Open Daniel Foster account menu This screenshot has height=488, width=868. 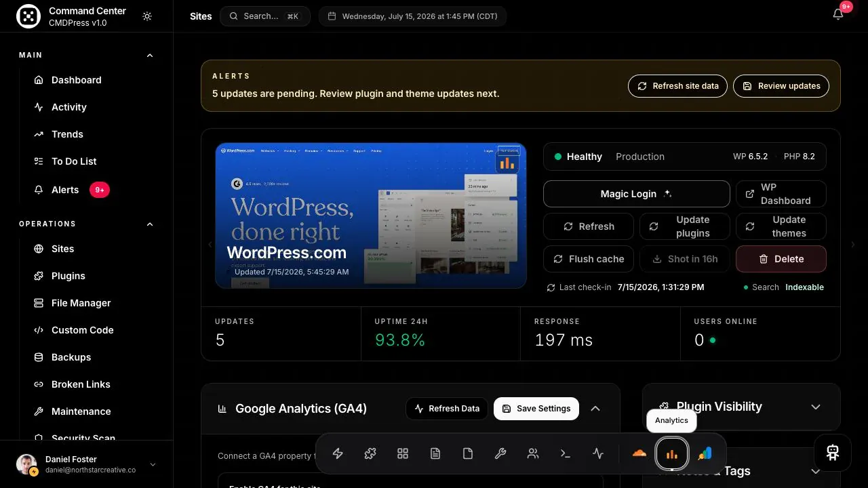(87, 464)
